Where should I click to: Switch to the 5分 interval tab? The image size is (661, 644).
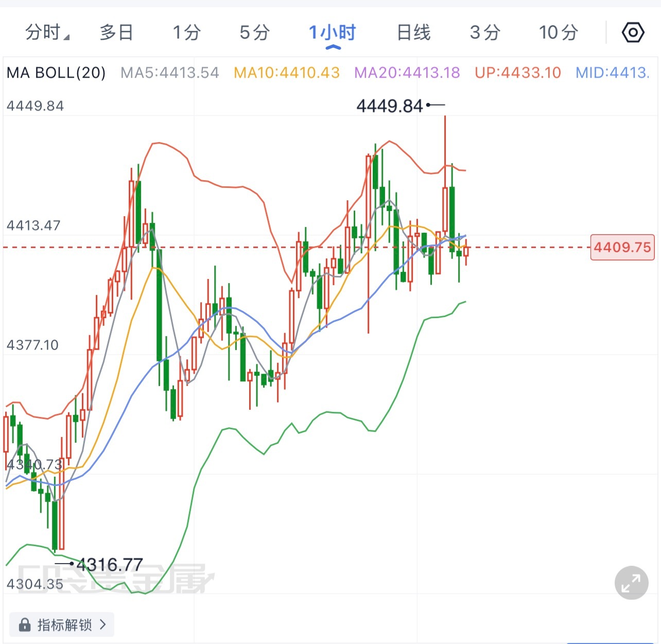255,32
